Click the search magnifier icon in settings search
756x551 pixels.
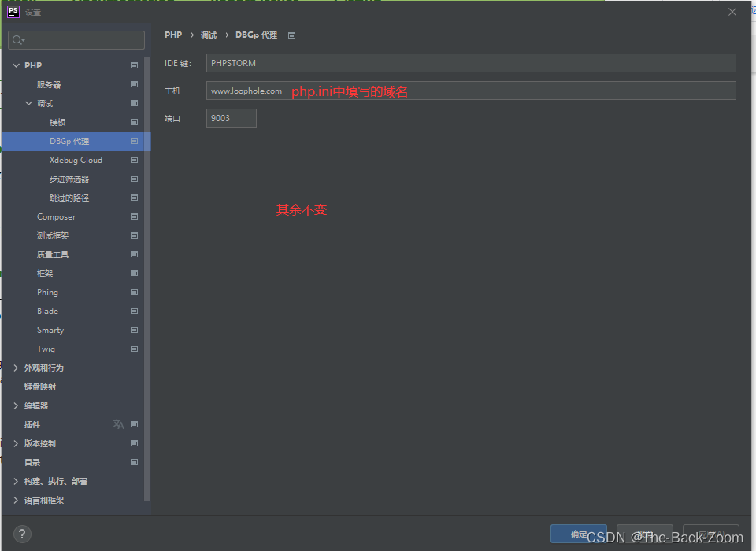pyautogui.click(x=18, y=40)
